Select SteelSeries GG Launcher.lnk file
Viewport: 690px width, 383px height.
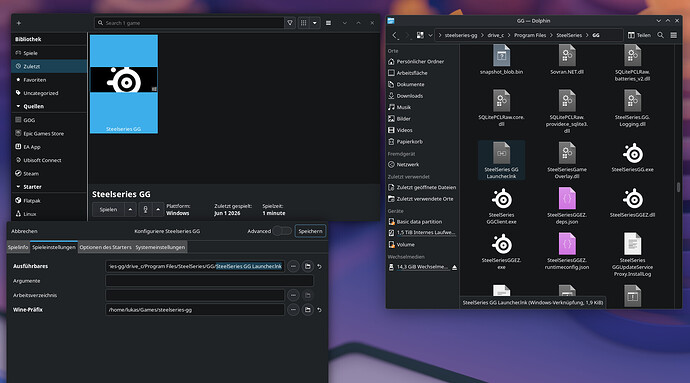click(501, 161)
